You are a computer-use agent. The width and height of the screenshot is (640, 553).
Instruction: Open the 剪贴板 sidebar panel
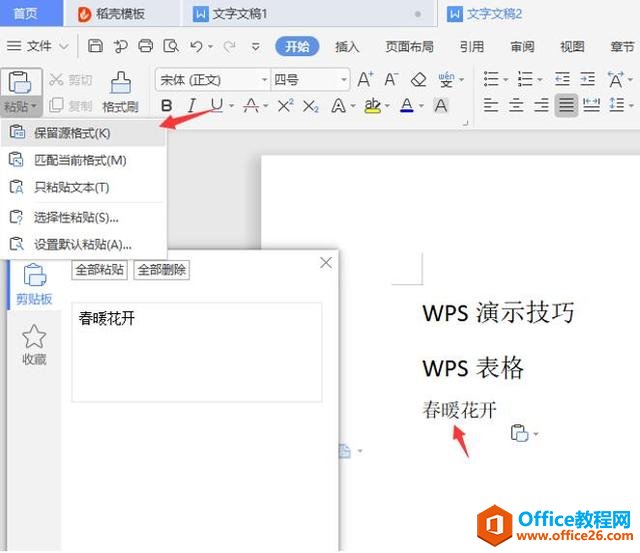pos(34,284)
